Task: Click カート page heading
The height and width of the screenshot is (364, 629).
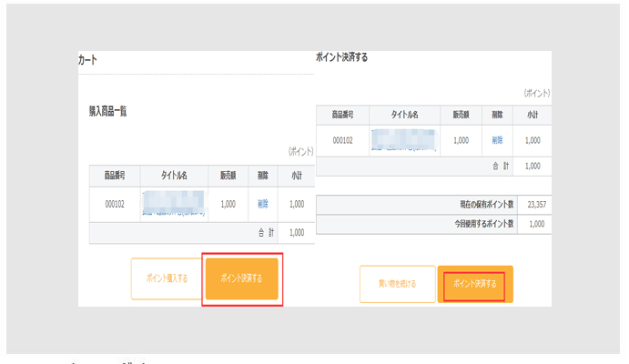Action: (x=87, y=60)
